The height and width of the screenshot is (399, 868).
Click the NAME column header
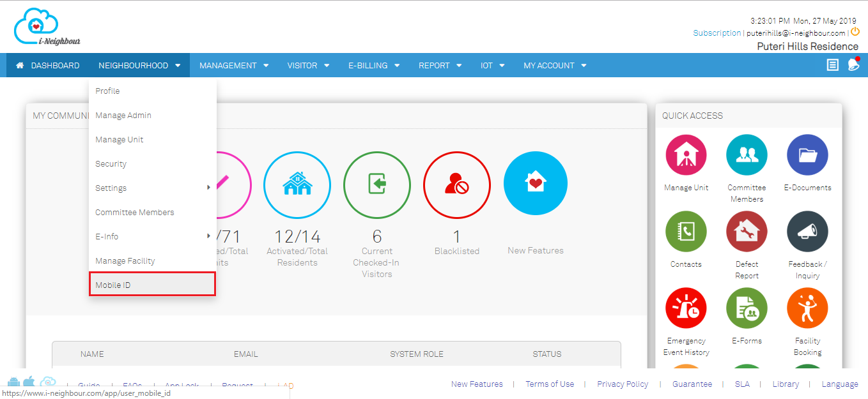point(92,354)
